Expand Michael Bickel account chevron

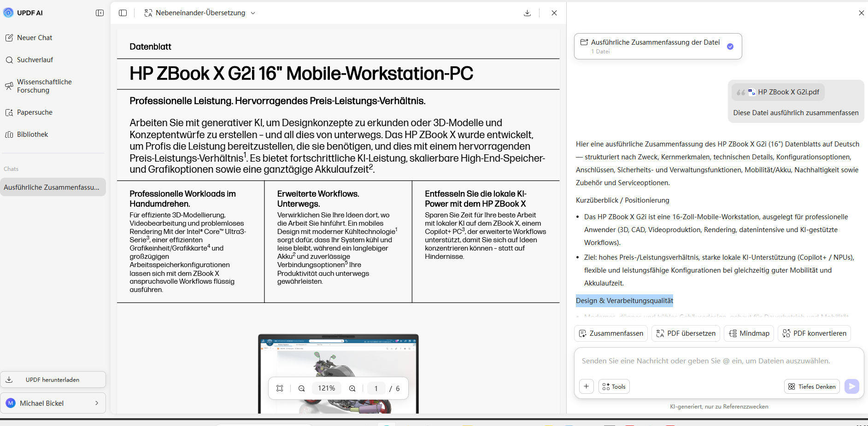pos(97,403)
